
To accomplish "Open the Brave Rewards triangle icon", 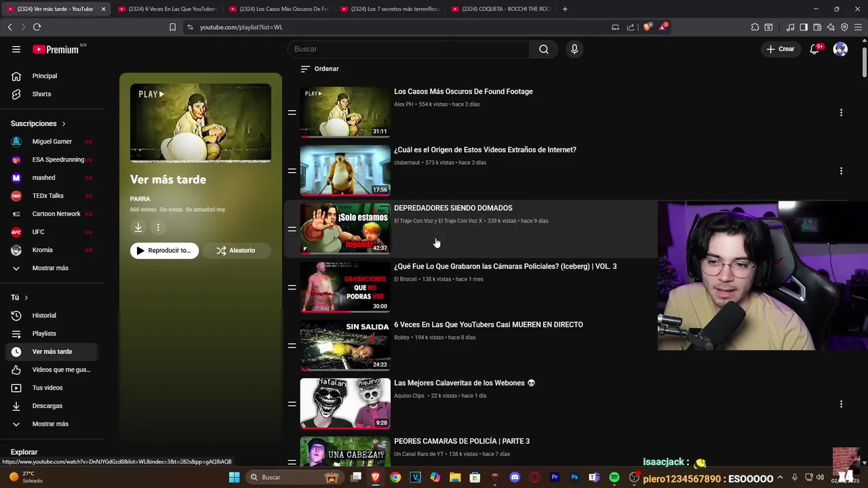I will pyautogui.click(x=664, y=27).
